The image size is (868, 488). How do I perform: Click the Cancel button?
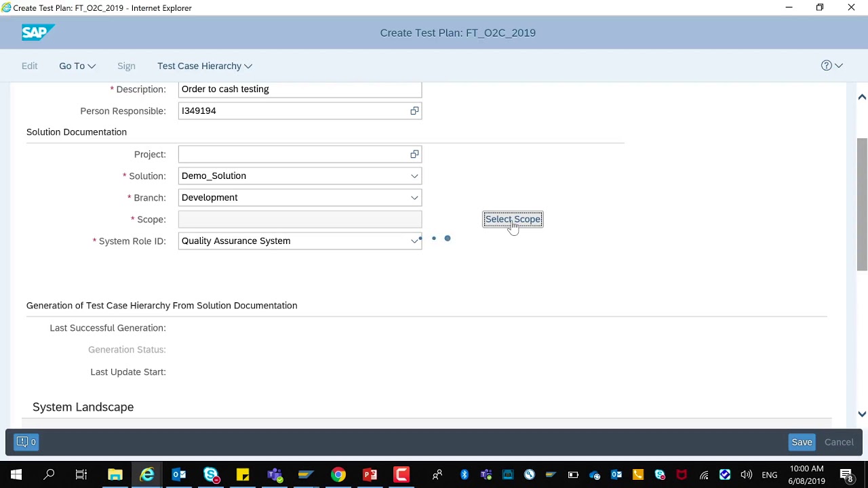(x=839, y=442)
